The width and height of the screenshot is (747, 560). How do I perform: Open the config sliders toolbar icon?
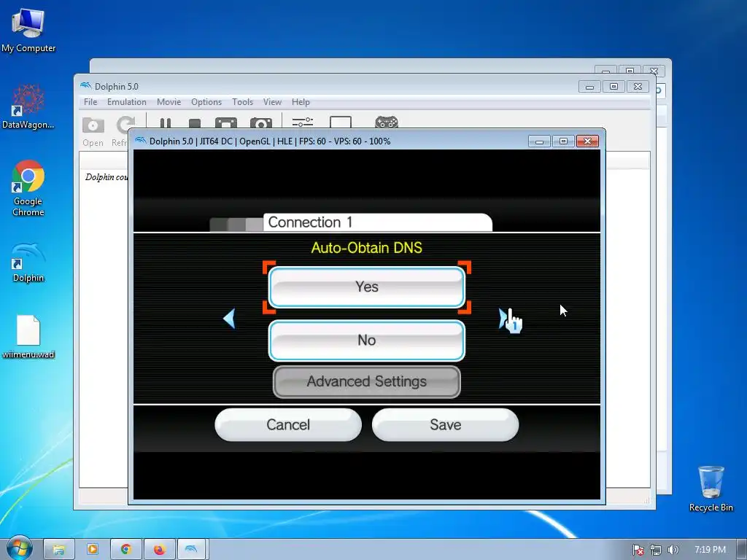tap(303, 122)
